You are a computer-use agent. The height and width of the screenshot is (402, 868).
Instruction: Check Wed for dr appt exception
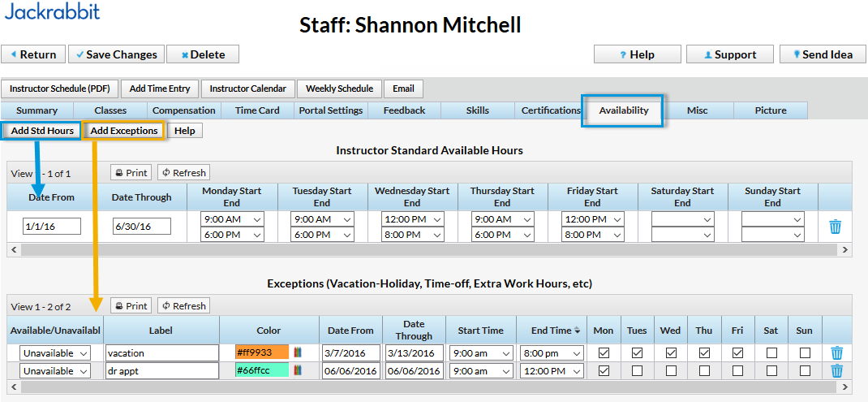671,370
